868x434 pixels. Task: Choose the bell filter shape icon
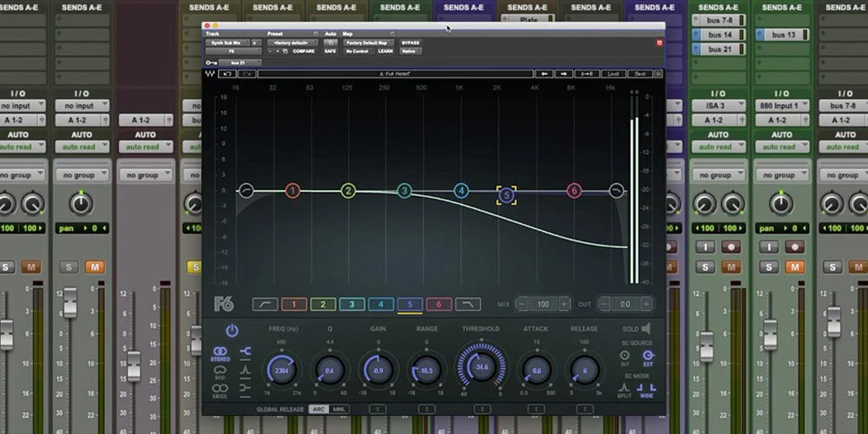click(x=246, y=371)
